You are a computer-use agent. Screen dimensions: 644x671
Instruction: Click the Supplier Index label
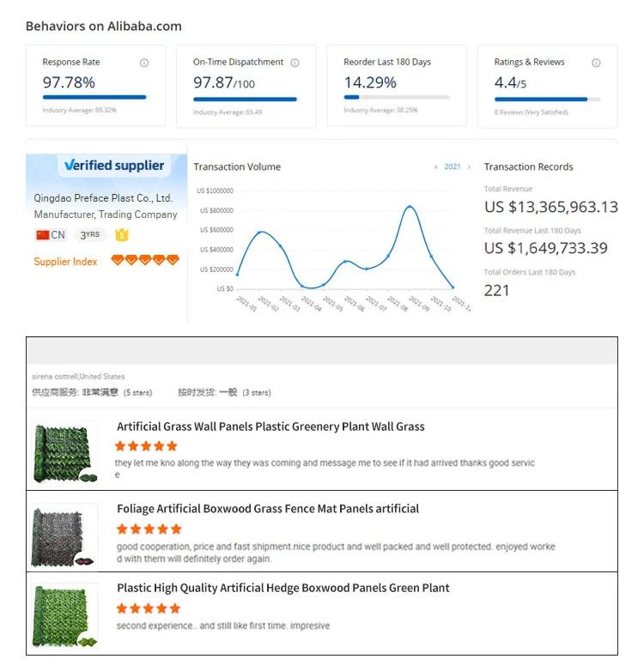[x=65, y=262]
